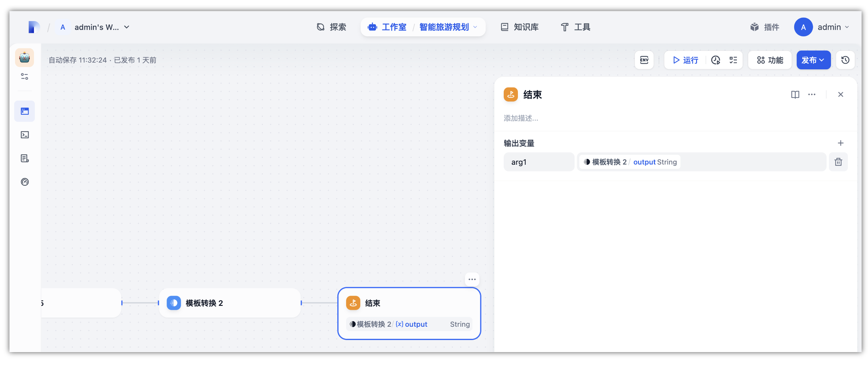Image resolution: width=868 pixels, height=365 pixels.
Task: Open help book icon in 结束 panel
Action: pos(795,95)
